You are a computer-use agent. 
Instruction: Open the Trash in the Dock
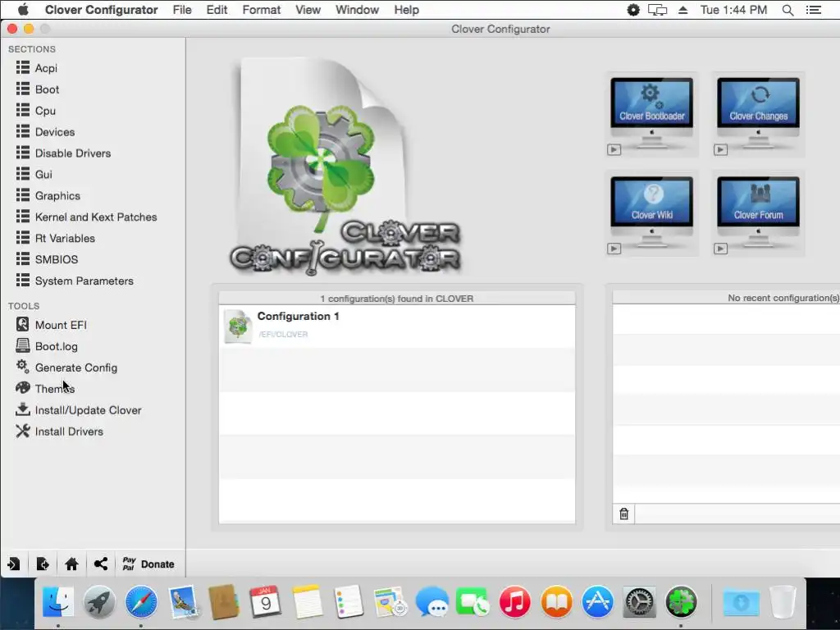tap(783, 601)
